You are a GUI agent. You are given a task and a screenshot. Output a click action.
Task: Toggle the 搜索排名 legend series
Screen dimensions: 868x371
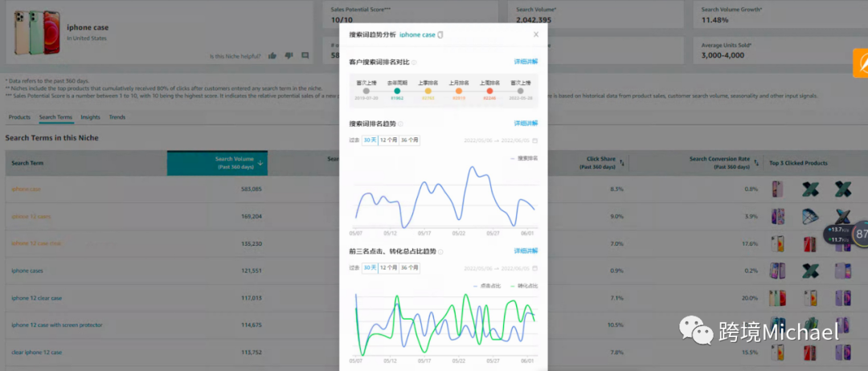pyautogui.click(x=524, y=158)
